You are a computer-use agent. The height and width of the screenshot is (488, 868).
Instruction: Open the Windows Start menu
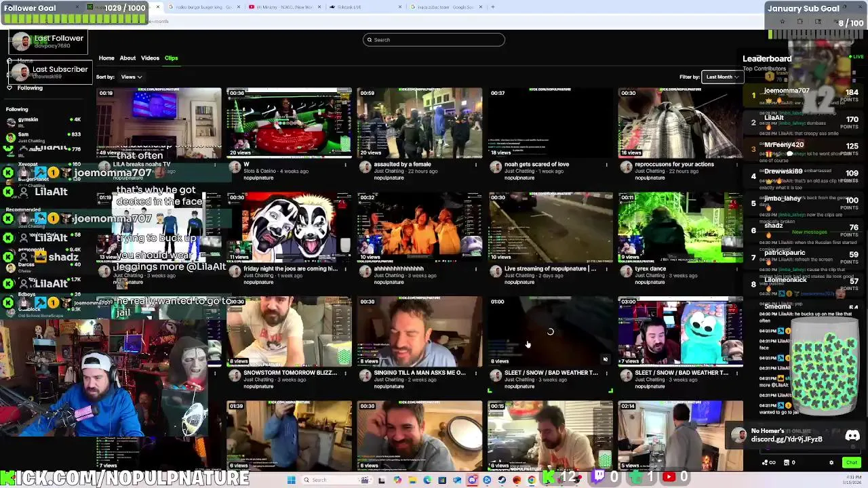(x=291, y=480)
